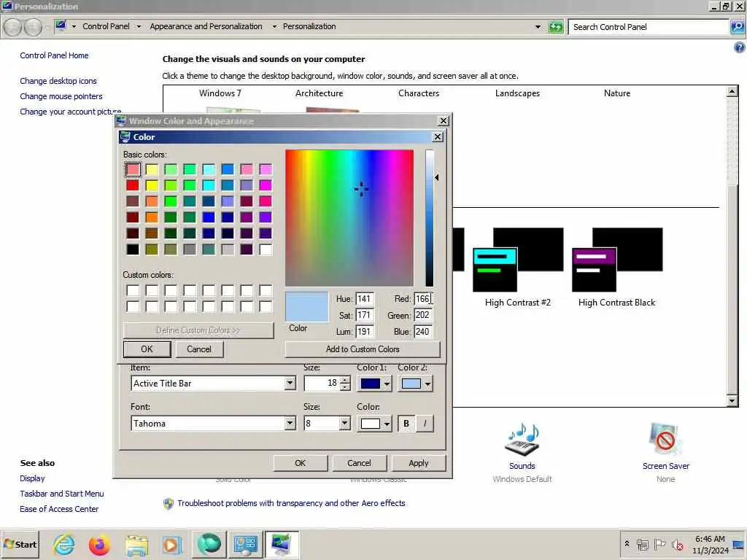Open the font Size dropdown

click(344, 424)
